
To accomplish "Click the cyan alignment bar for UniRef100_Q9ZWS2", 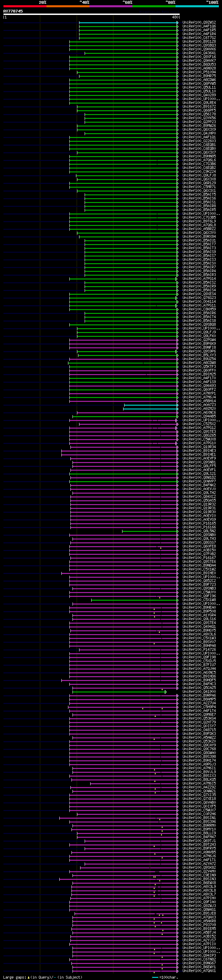I will [128, 23].
